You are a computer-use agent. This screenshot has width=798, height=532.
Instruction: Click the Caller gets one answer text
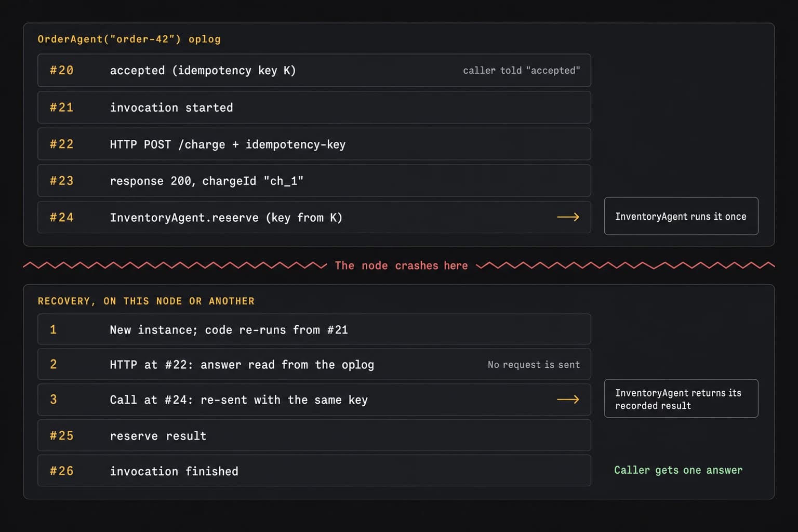coord(678,470)
